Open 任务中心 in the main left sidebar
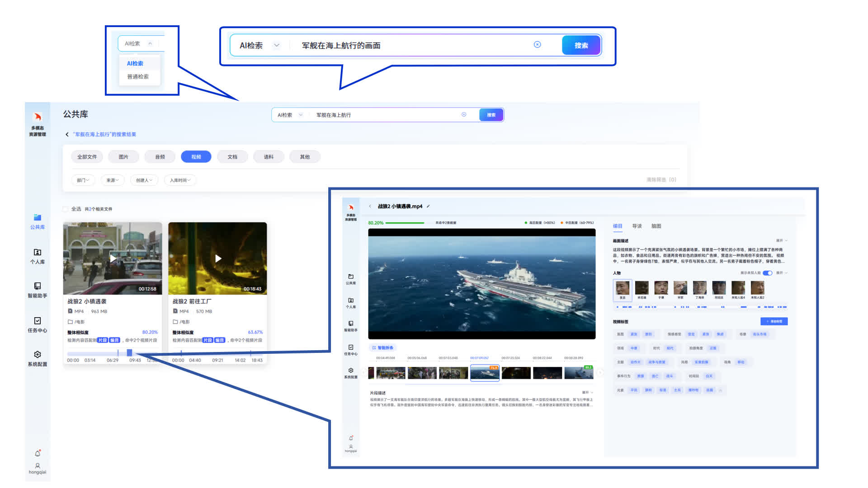The width and height of the screenshot is (868, 488). (x=38, y=325)
